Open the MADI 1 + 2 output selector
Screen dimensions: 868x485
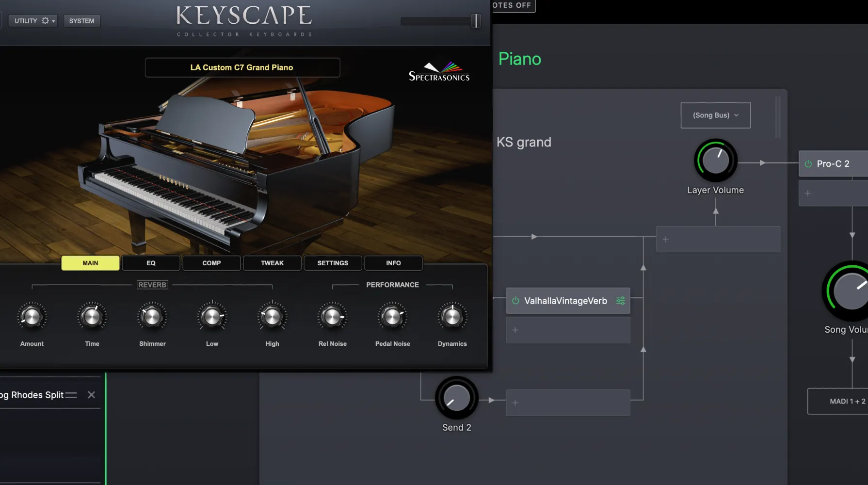[838, 401]
